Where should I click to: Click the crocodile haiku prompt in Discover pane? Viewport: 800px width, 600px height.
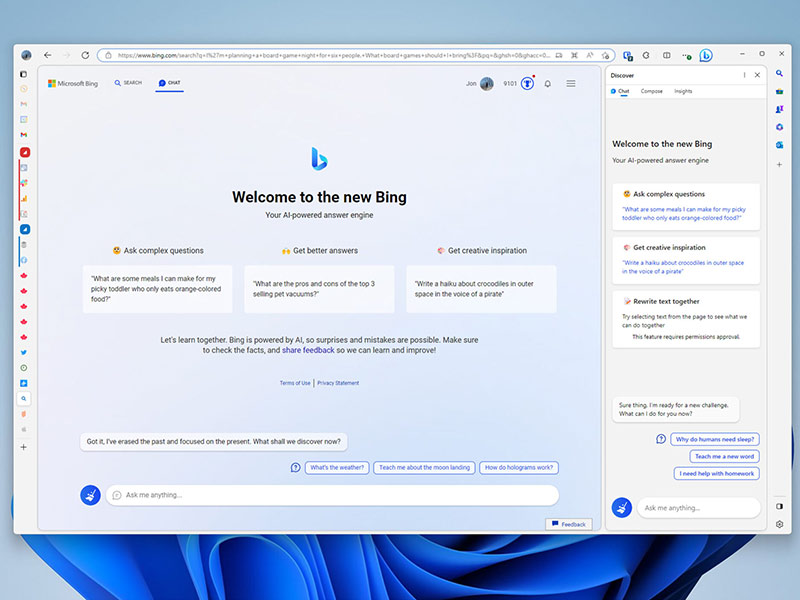tap(686, 261)
